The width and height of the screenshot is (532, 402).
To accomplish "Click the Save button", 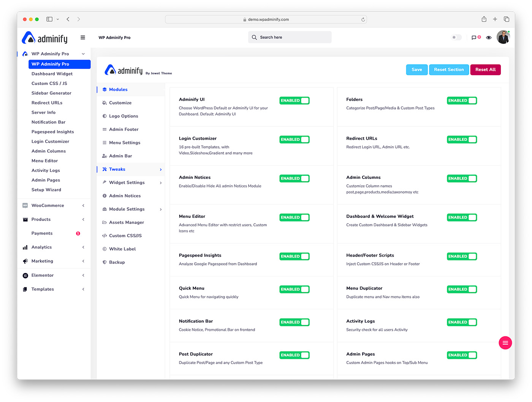I will 417,70.
